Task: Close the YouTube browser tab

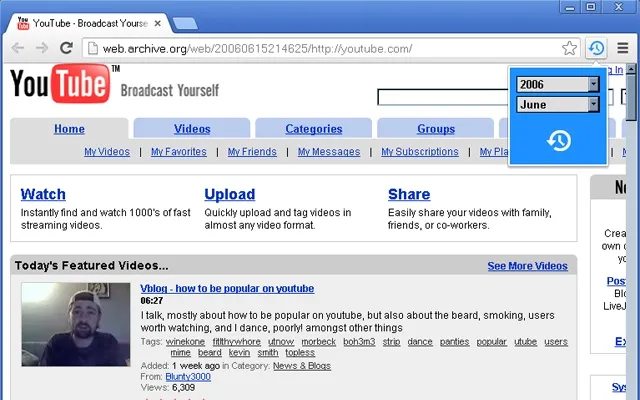Action: 158,24
